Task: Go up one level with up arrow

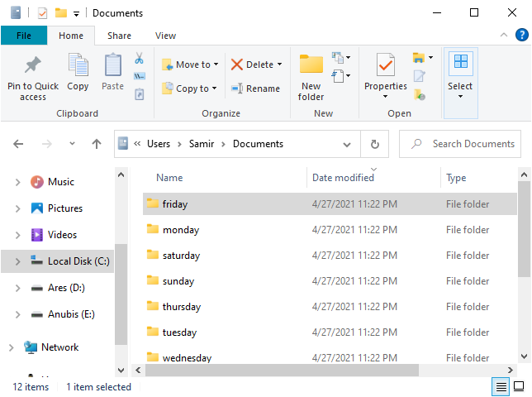Action: tap(97, 144)
